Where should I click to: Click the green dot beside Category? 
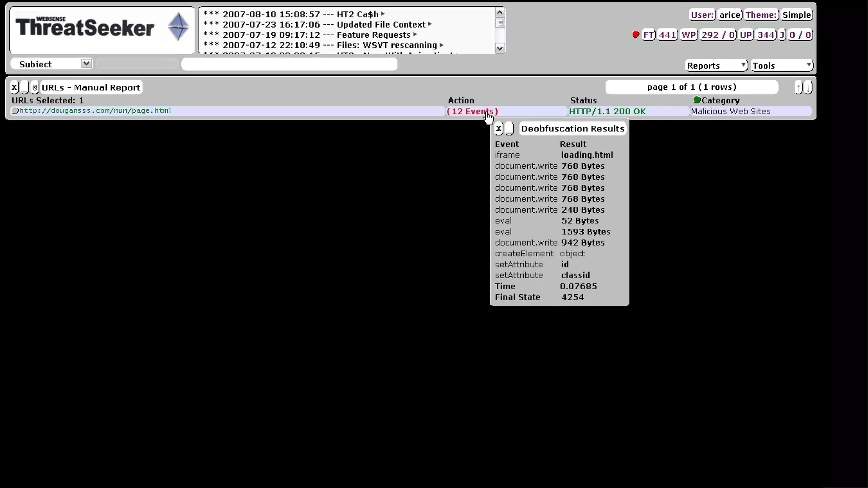click(x=696, y=100)
